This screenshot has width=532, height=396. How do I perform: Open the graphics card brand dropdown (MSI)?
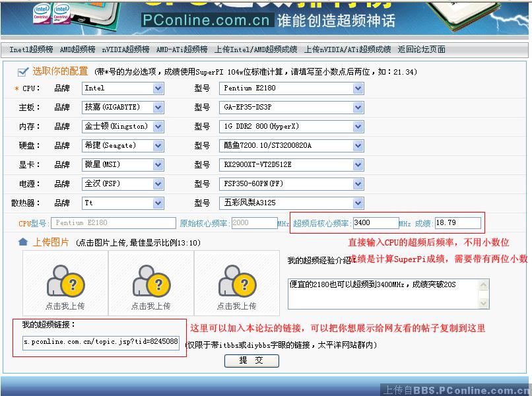123,165
